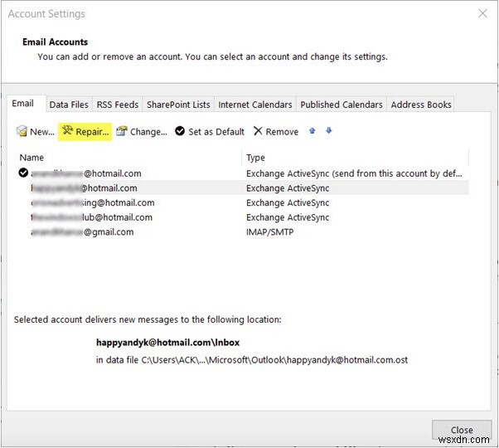
Task: Open the Published Calendars tab
Action: pos(342,105)
